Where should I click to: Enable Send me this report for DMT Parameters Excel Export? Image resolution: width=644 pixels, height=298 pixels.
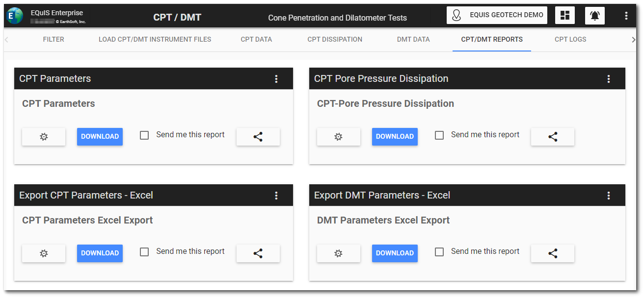point(439,251)
